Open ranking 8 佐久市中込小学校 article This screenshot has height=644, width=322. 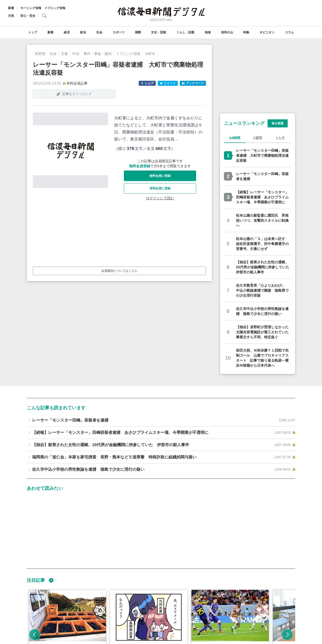click(258, 311)
